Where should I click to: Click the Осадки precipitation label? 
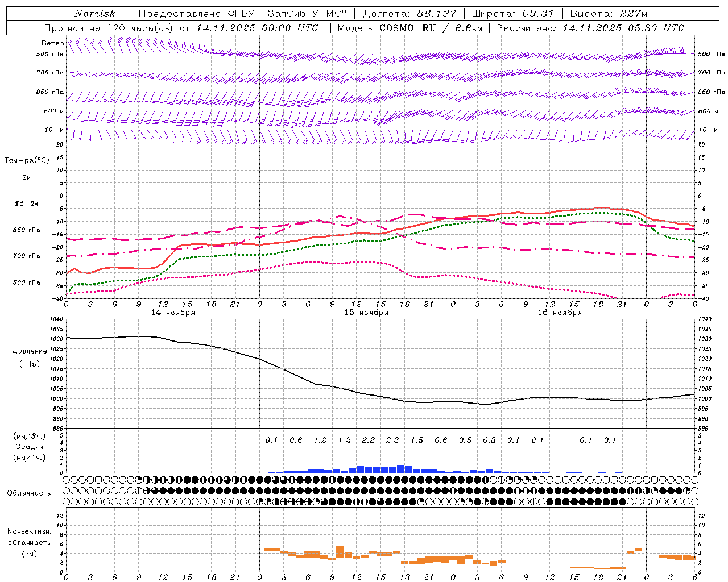tap(29, 447)
